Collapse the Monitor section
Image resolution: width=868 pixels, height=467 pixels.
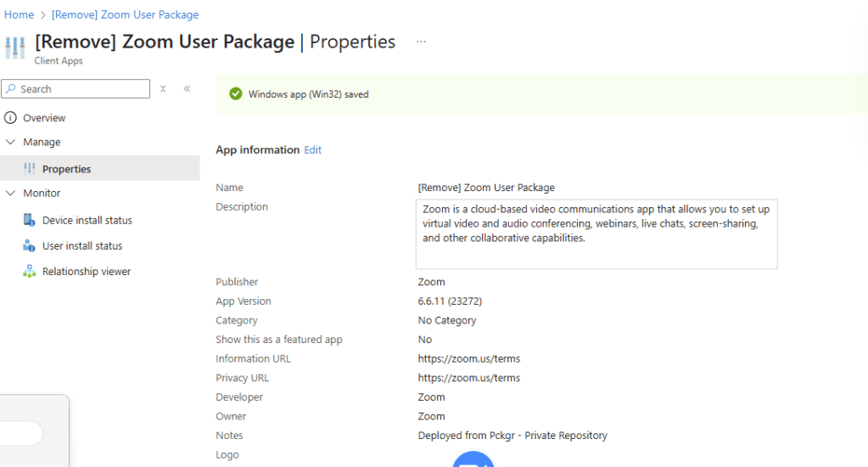(11, 194)
